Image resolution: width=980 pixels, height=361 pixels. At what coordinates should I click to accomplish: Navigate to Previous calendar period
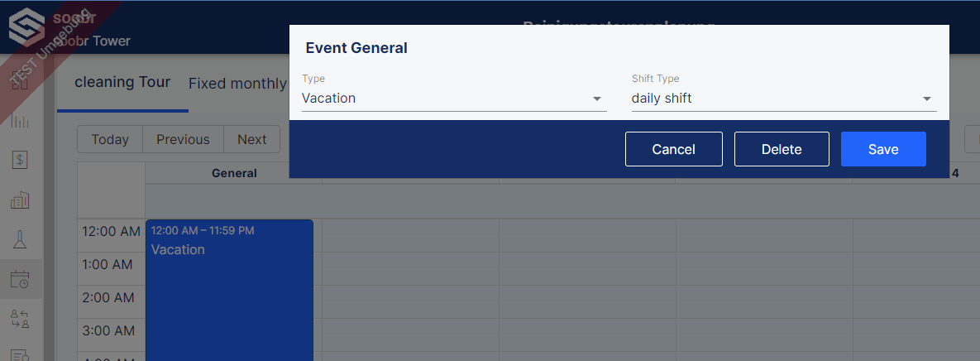coord(183,139)
